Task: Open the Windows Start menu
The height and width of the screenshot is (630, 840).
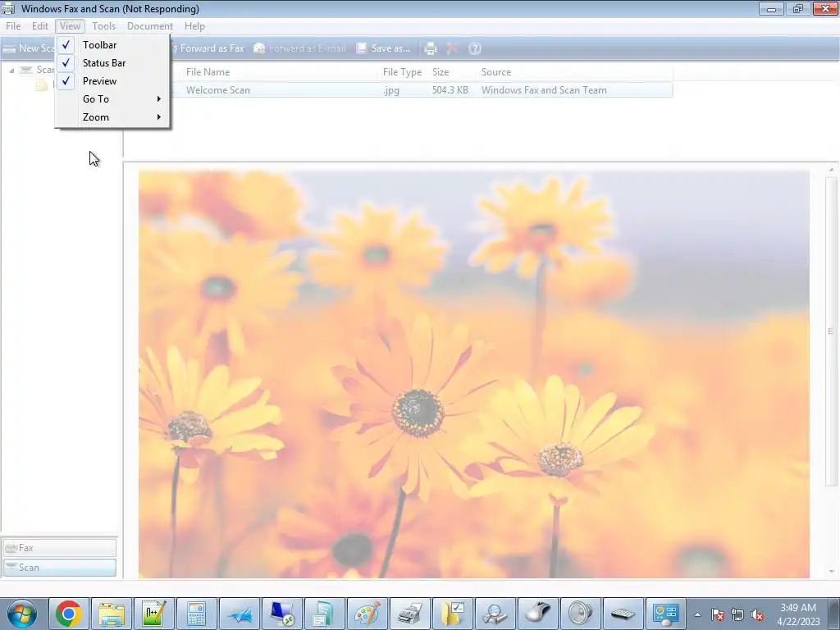Action: point(22,614)
